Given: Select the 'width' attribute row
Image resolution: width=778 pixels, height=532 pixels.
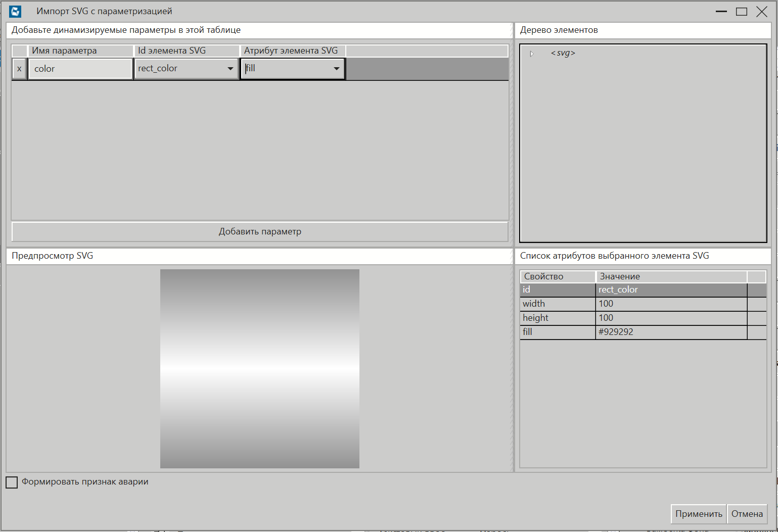Looking at the screenshot, I should click(x=557, y=304).
